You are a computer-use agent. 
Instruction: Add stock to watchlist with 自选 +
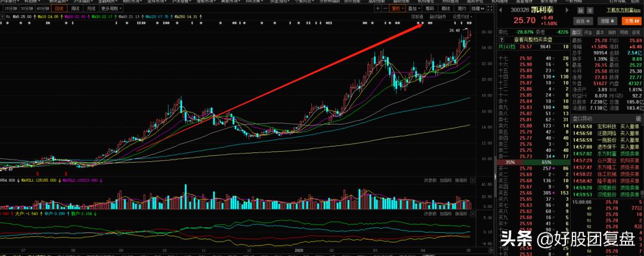coord(583,20)
